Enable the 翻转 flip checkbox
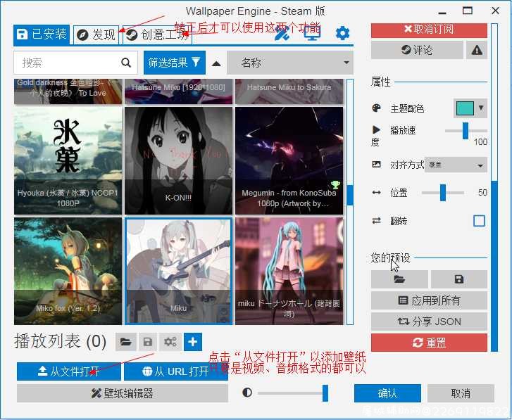The width and height of the screenshot is (512, 420). (x=479, y=221)
